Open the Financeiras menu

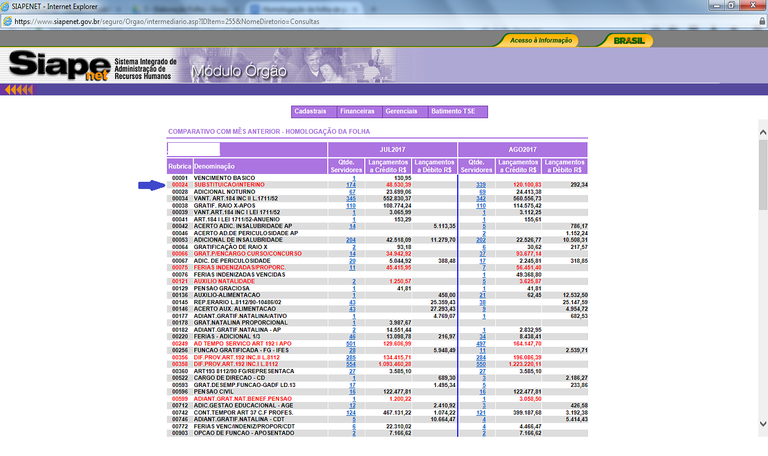pyautogui.click(x=357, y=111)
